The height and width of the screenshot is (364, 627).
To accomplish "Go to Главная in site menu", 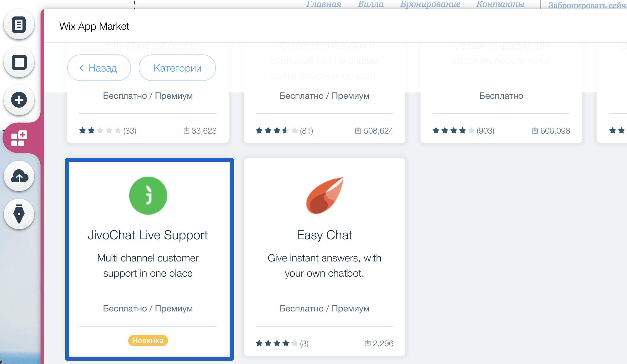I will coord(323,4).
